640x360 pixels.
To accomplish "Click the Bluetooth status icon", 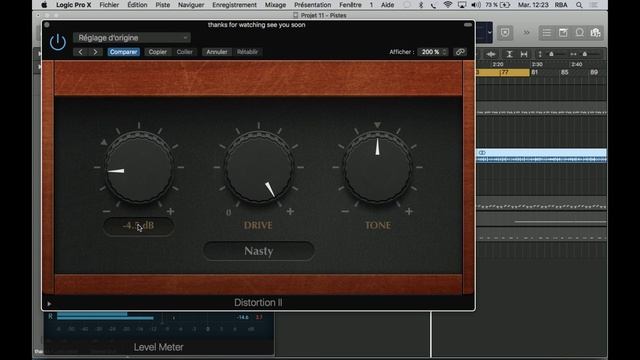I will pos(421,5).
